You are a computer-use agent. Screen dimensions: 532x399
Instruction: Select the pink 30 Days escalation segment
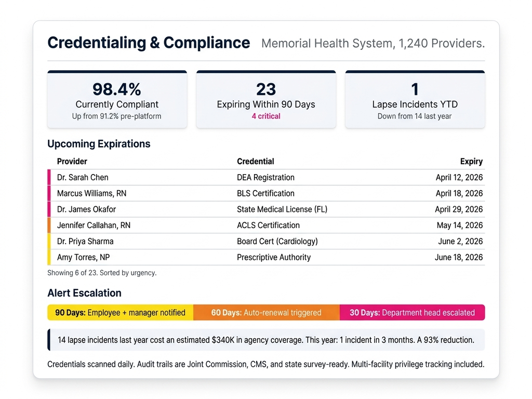(x=412, y=313)
